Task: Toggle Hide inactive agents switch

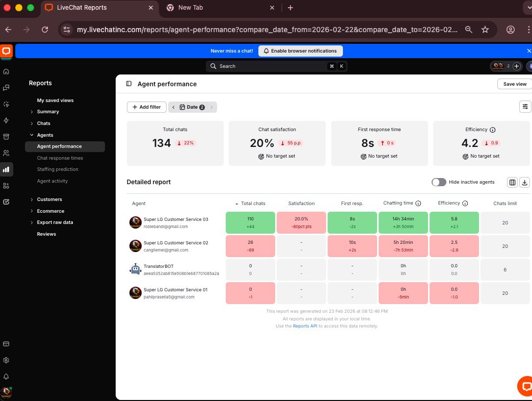Action: [x=439, y=182]
